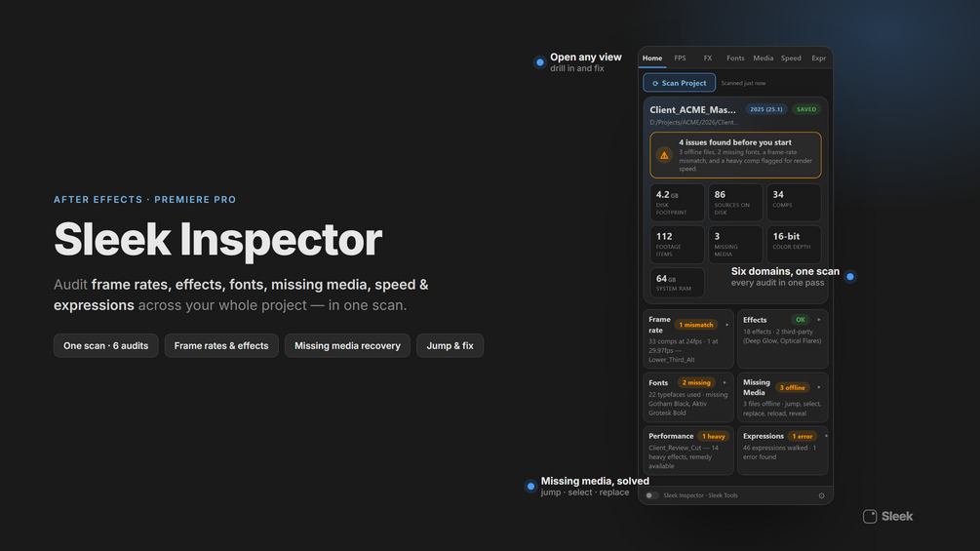Click the Missing media recovery pill

click(x=347, y=345)
